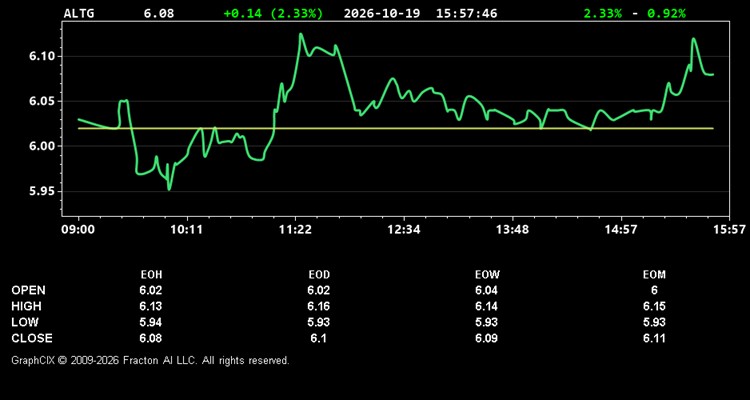Click the 15:57 time axis label
750x400 pixels.
(x=729, y=230)
